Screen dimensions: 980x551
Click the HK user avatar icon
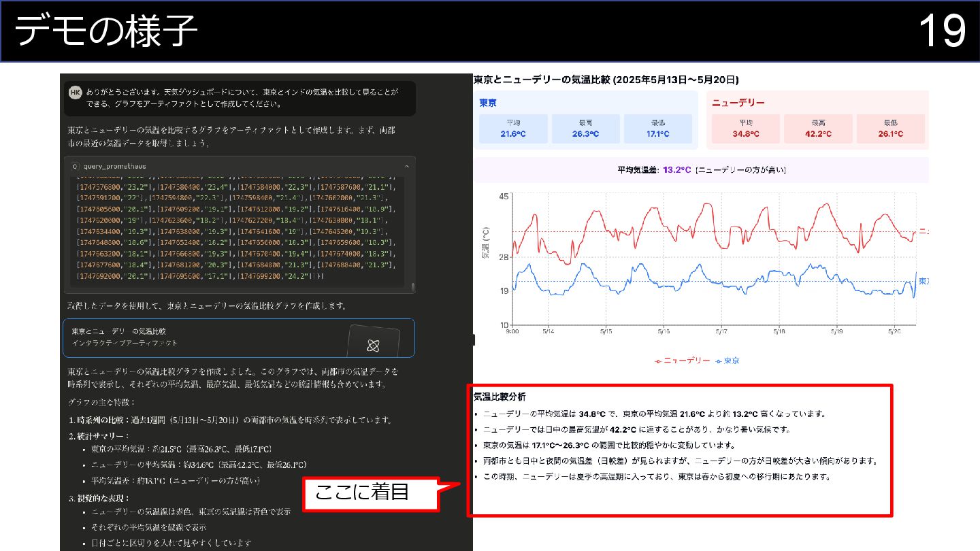pos(75,92)
